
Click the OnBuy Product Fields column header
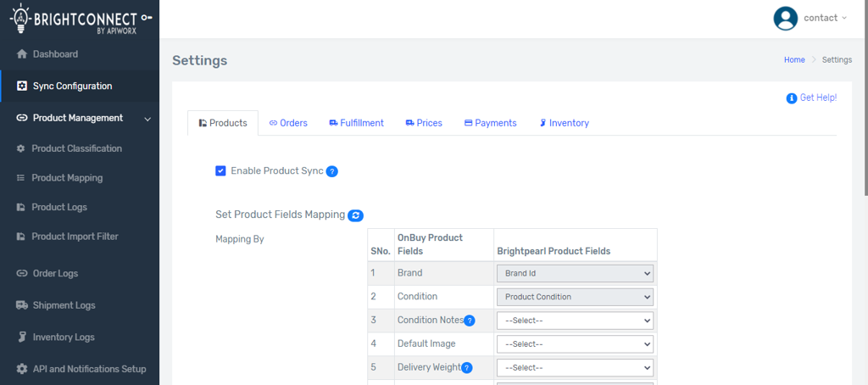pos(444,245)
